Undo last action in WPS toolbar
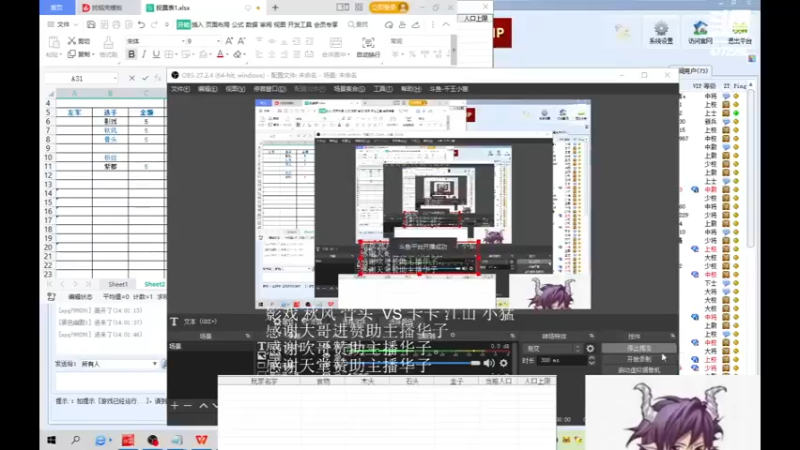This screenshot has height=450, width=800. coord(141,24)
